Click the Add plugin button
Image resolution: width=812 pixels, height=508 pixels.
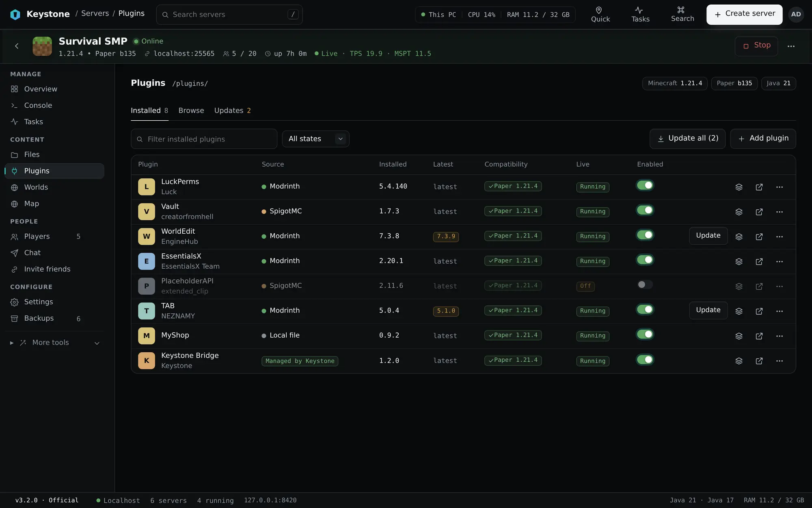(x=763, y=139)
